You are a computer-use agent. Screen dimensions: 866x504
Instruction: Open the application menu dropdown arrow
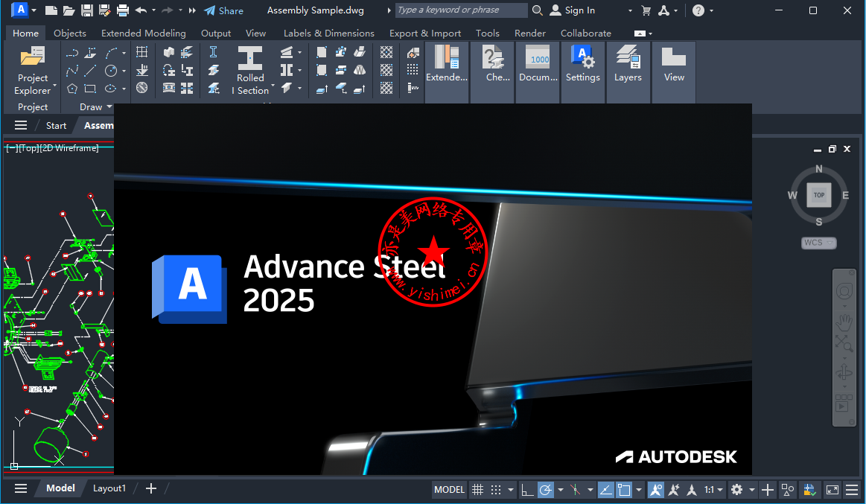(34, 10)
